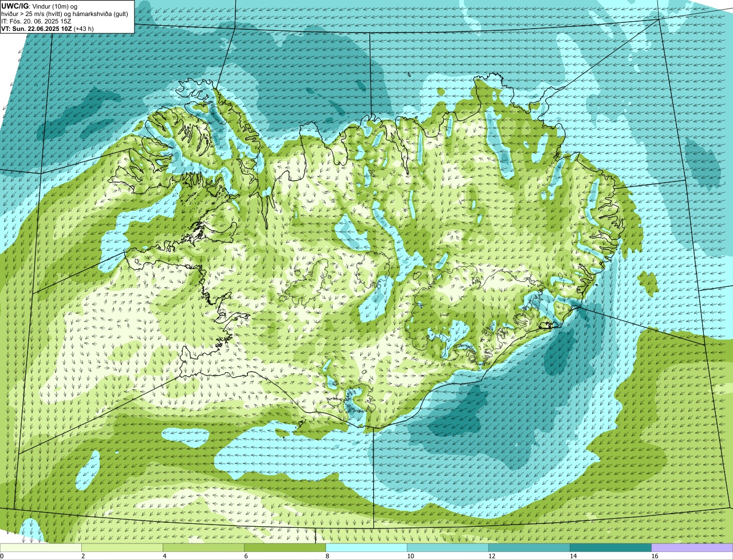Click the legend scale label '14'
This screenshot has height=560, width=733.
(573, 556)
